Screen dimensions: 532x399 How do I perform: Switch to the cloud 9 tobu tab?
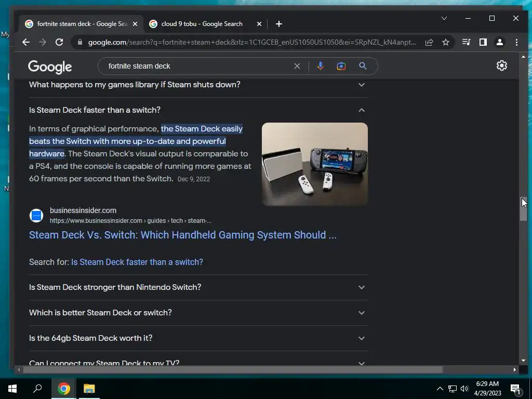pos(202,24)
